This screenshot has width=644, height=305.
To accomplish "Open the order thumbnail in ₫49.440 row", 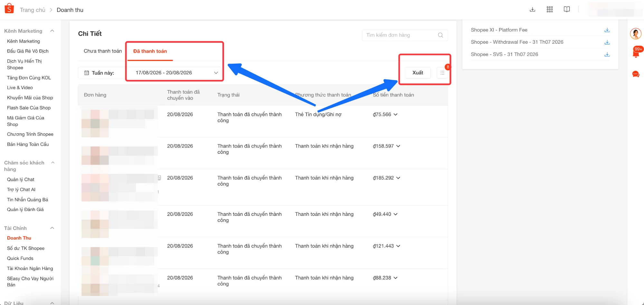I will 95,224.
